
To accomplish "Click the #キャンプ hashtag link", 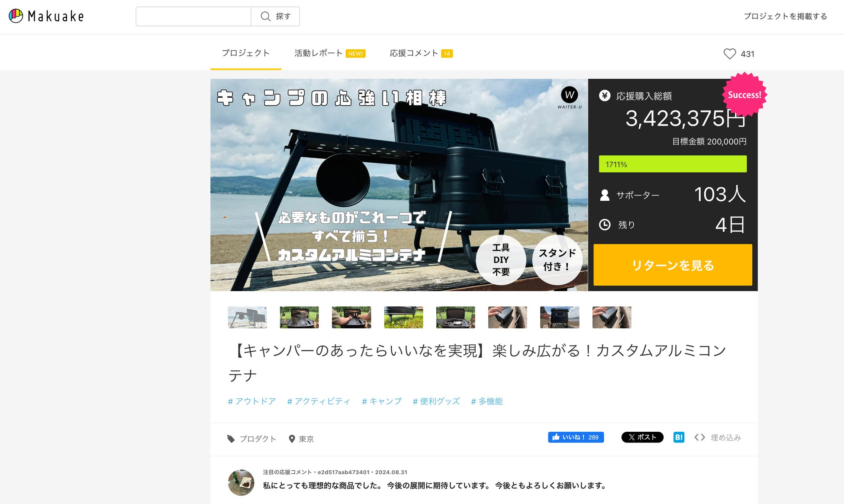I will tap(381, 401).
